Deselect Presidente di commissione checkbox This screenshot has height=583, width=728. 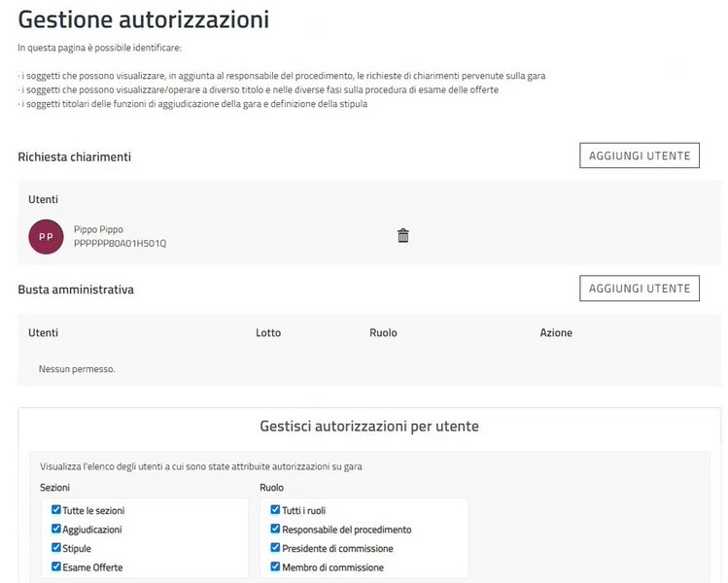[x=275, y=548]
